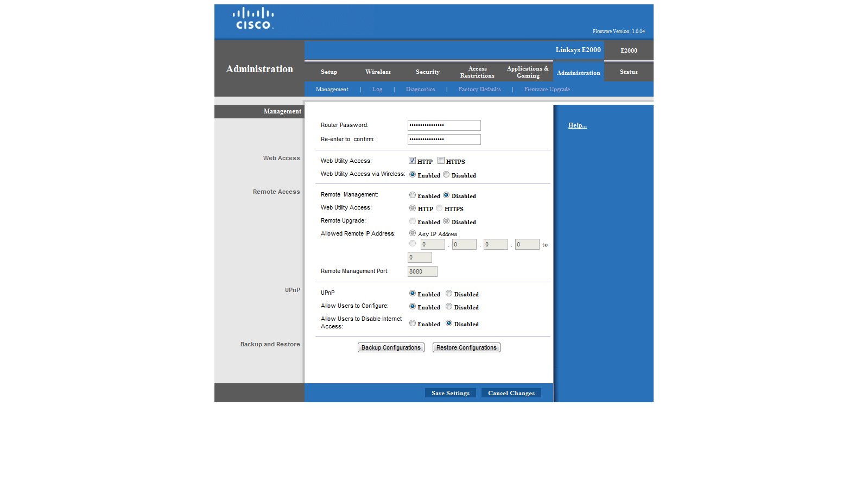Select Disabled for Remote Upgrade
The width and height of the screenshot is (868, 488).
coord(446,221)
